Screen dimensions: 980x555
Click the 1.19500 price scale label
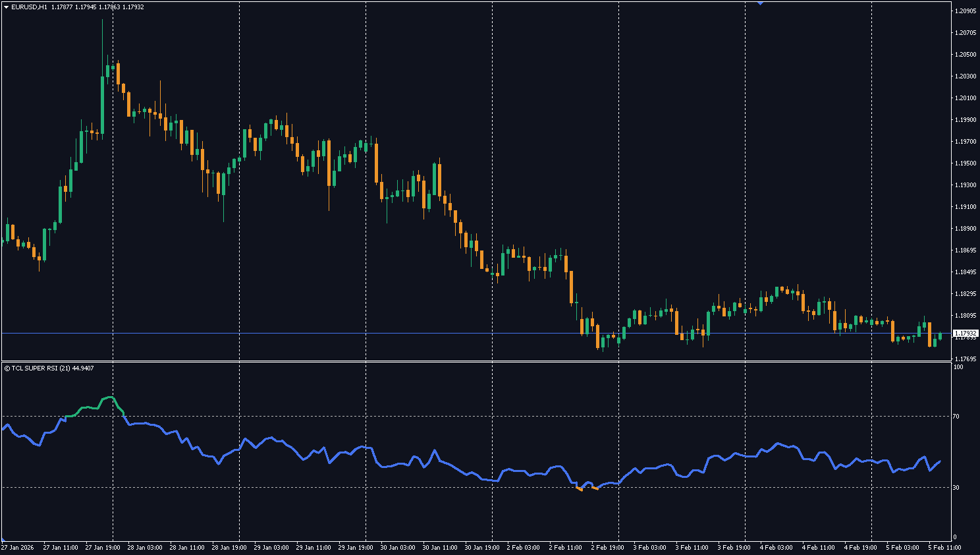click(965, 163)
